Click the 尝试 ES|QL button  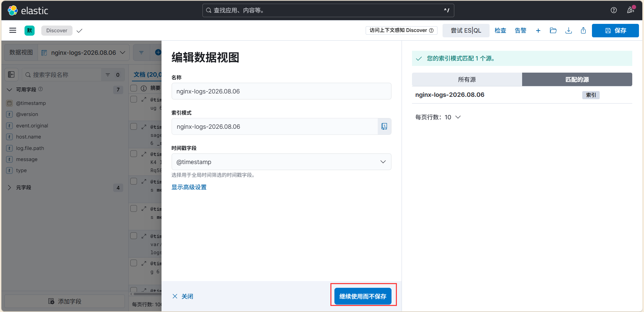point(466,31)
